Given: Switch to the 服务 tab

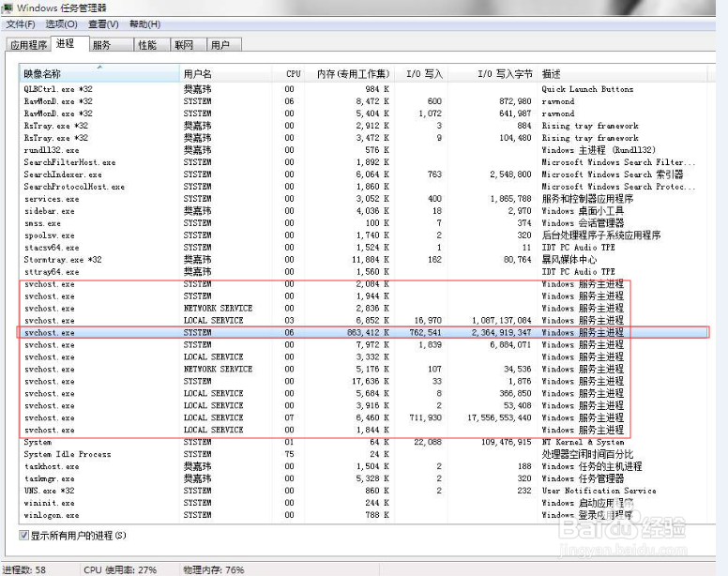Looking at the screenshot, I should [x=111, y=45].
